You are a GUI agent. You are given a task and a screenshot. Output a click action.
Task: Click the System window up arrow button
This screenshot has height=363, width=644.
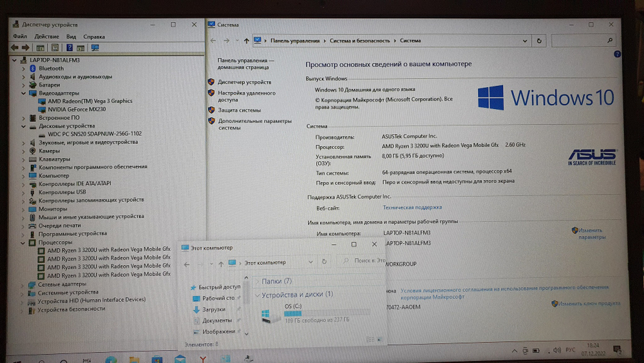point(247,41)
